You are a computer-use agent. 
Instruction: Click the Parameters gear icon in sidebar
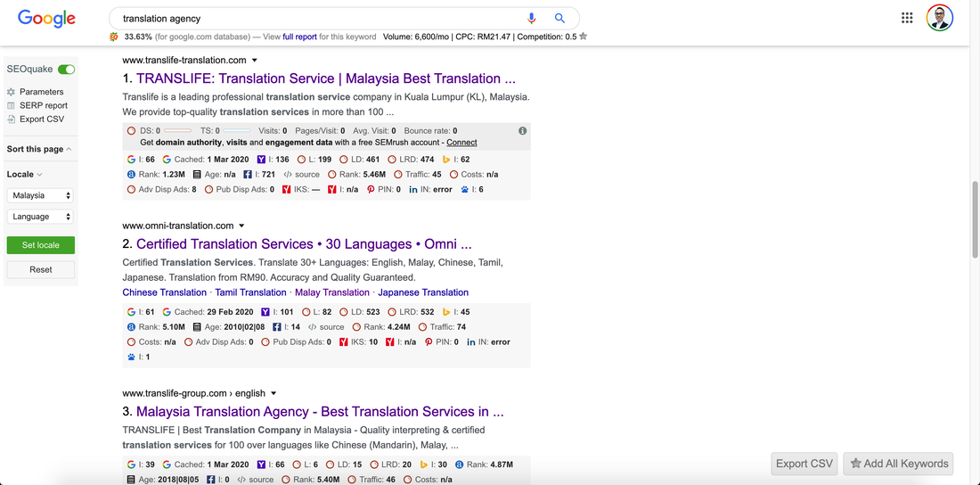click(x=12, y=92)
